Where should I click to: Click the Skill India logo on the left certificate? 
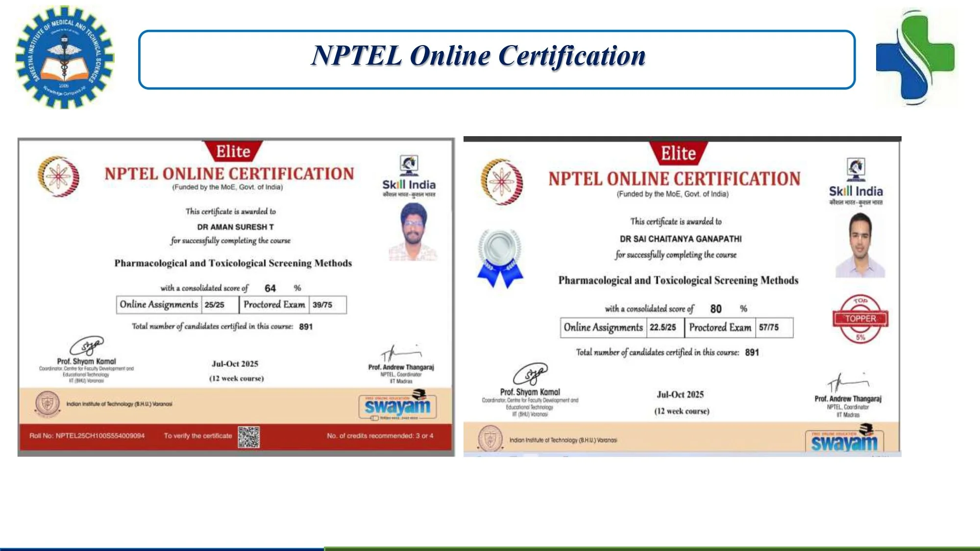(409, 176)
